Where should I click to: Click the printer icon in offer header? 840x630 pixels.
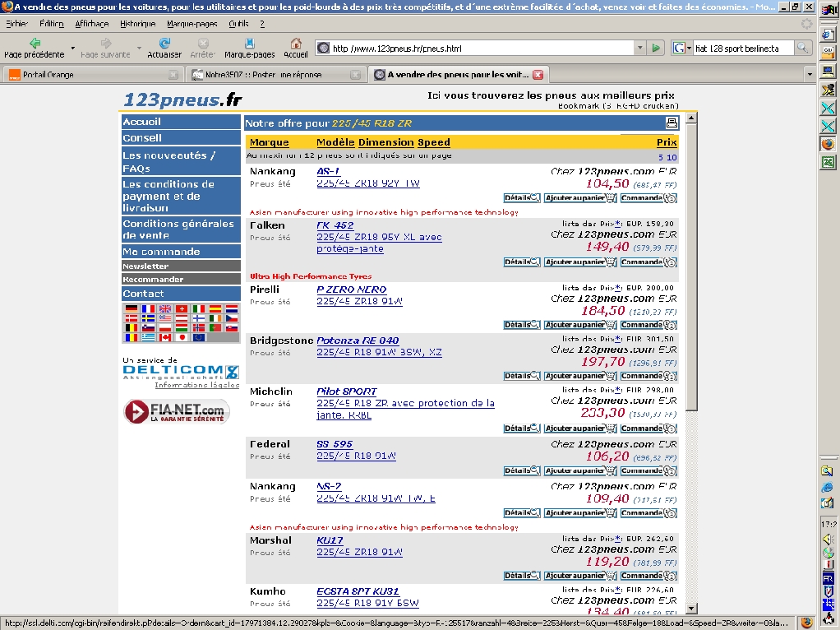coord(672,123)
